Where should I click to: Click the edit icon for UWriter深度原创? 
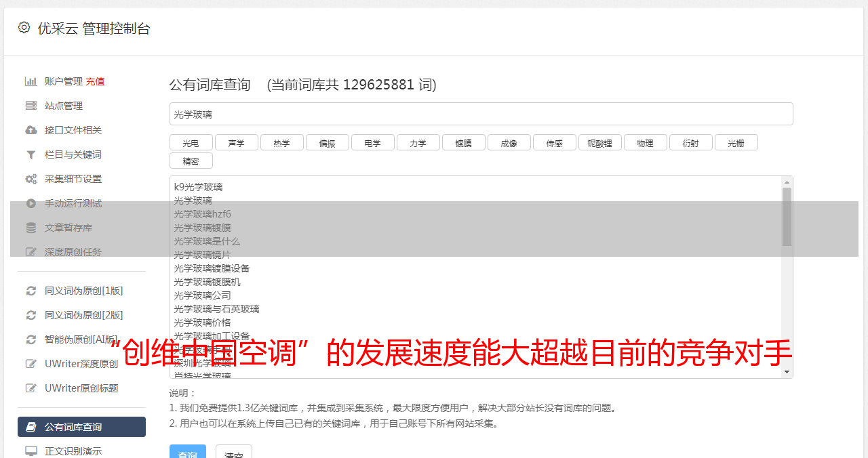point(31,364)
